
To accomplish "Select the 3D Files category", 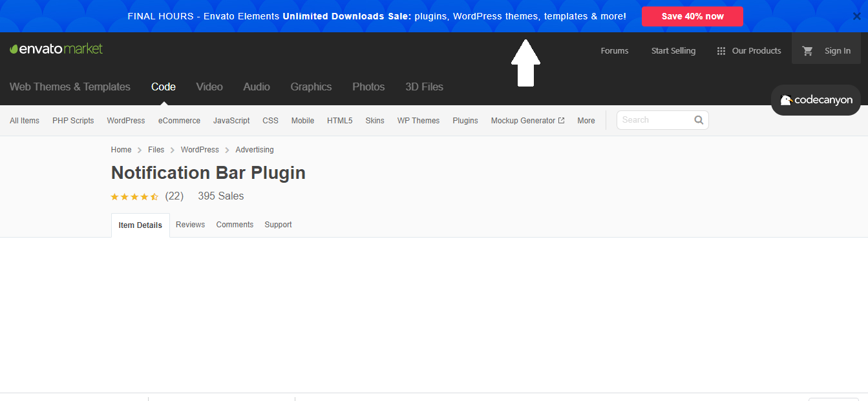I will pyautogui.click(x=424, y=87).
